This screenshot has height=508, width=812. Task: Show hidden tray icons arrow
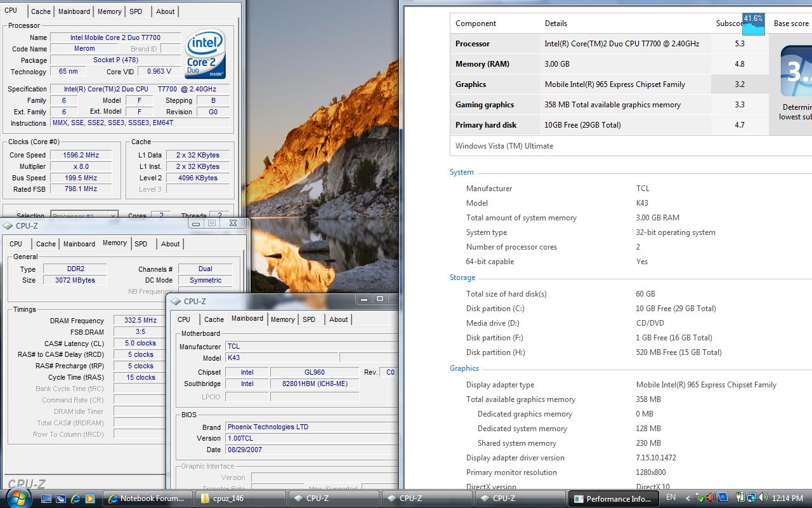[688, 498]
